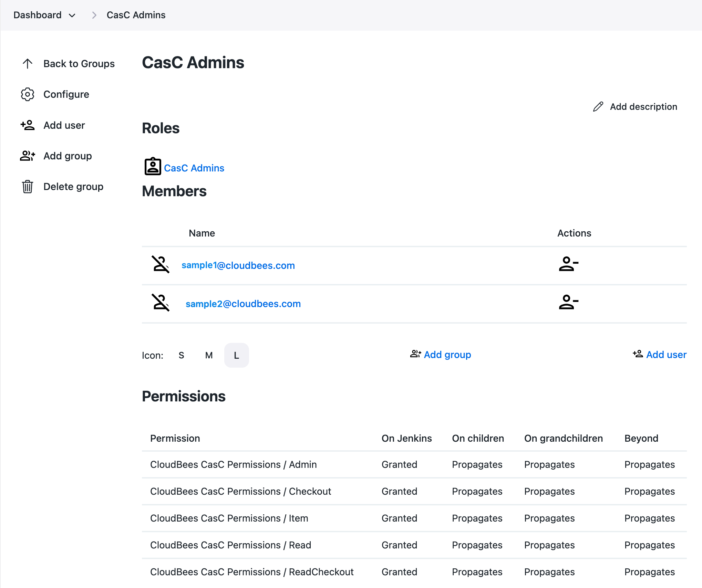Click the On Jenkins column header
The height and width of the screenshot is (588, 702).
(x=406, y=438)
